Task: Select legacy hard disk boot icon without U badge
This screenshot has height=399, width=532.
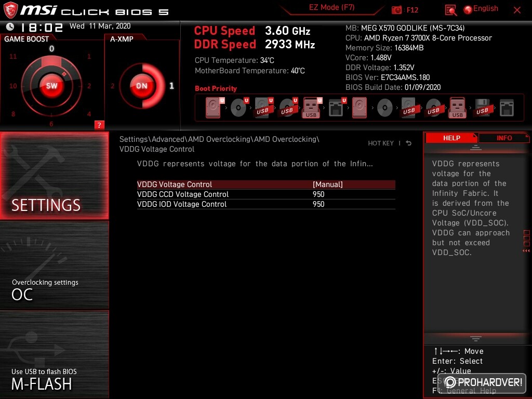Action: click(360, 108)
